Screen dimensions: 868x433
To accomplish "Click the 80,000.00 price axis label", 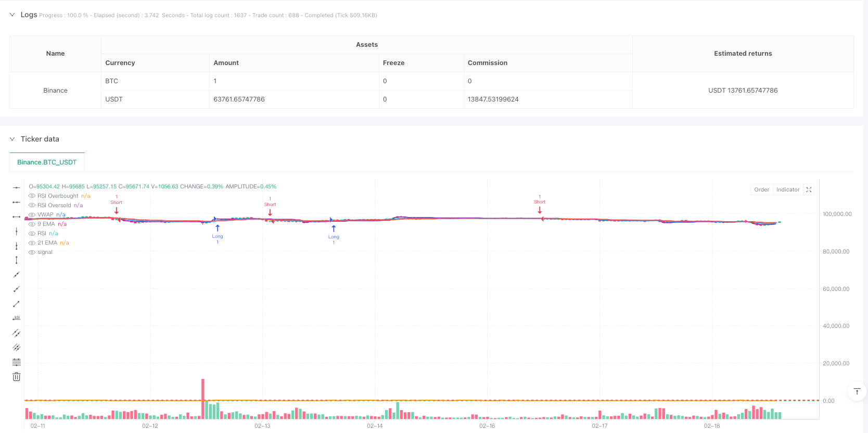I will 836,251.
